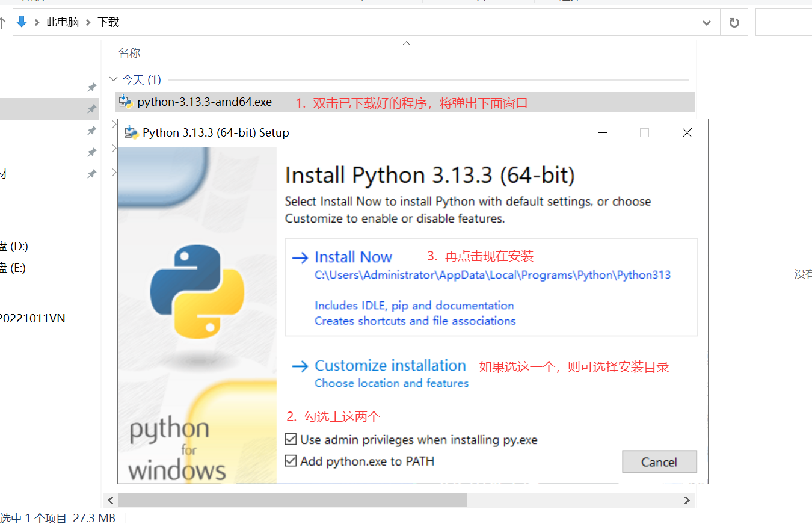Click the Python logo in setup window

click(197, 291)
